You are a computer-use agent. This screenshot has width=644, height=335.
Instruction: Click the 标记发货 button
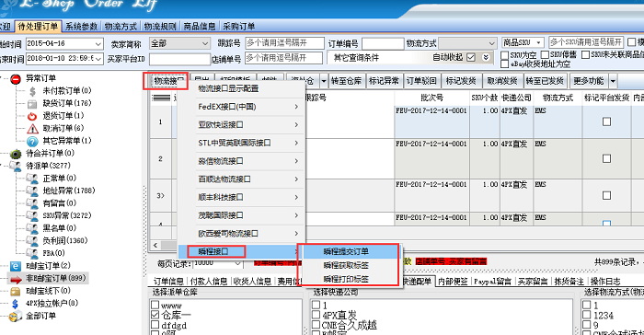pyautogui.click(x=461, y=81)
